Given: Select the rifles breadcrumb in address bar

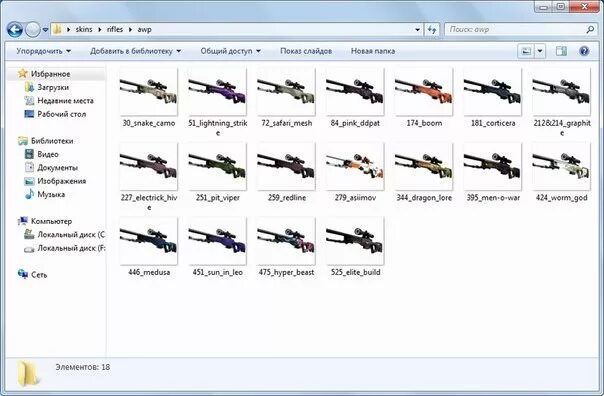Looking at the screenshot, I should click(115, 29).
